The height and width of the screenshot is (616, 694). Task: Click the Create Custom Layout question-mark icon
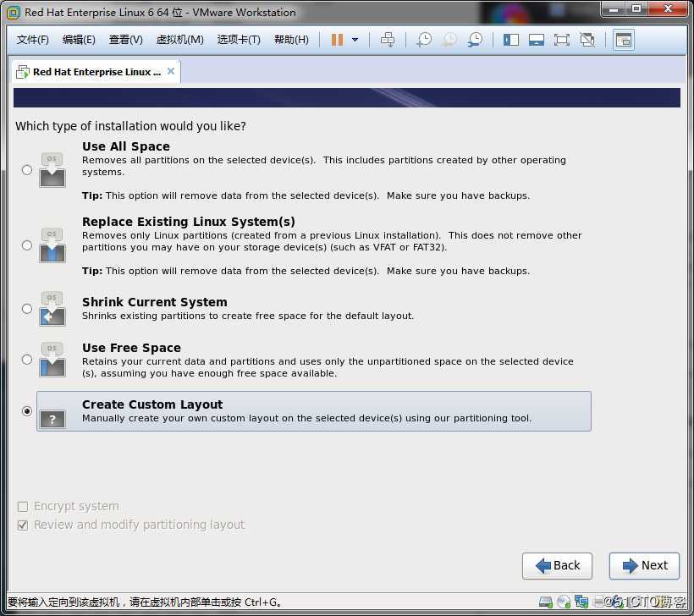52,419
